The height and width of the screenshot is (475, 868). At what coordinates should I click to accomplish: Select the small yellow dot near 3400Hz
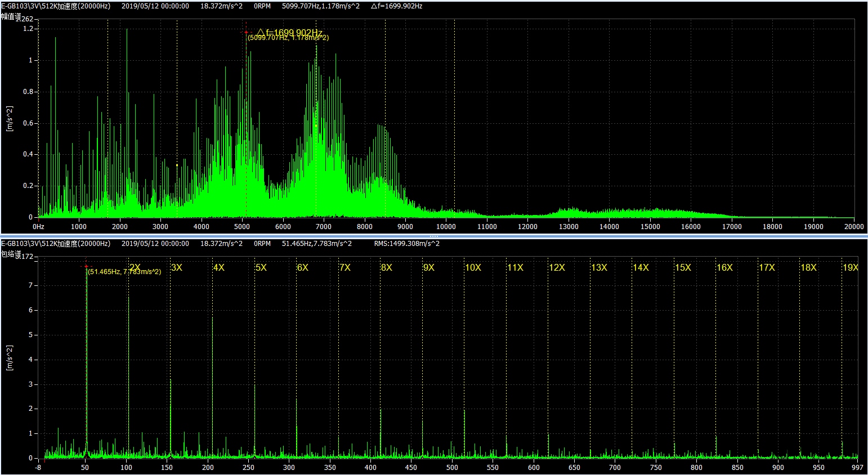(x=177, y=165)
